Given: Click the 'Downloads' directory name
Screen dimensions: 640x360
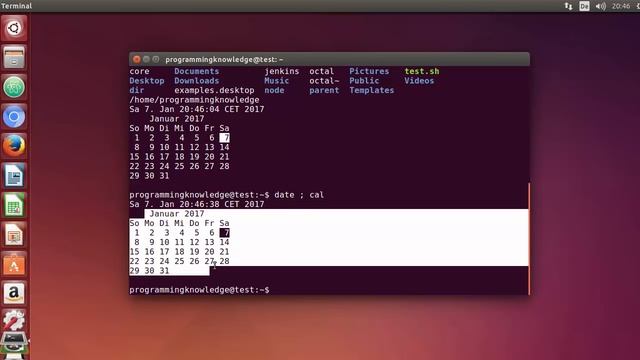Looking at the screenshot, I should [x=197, y=81].
